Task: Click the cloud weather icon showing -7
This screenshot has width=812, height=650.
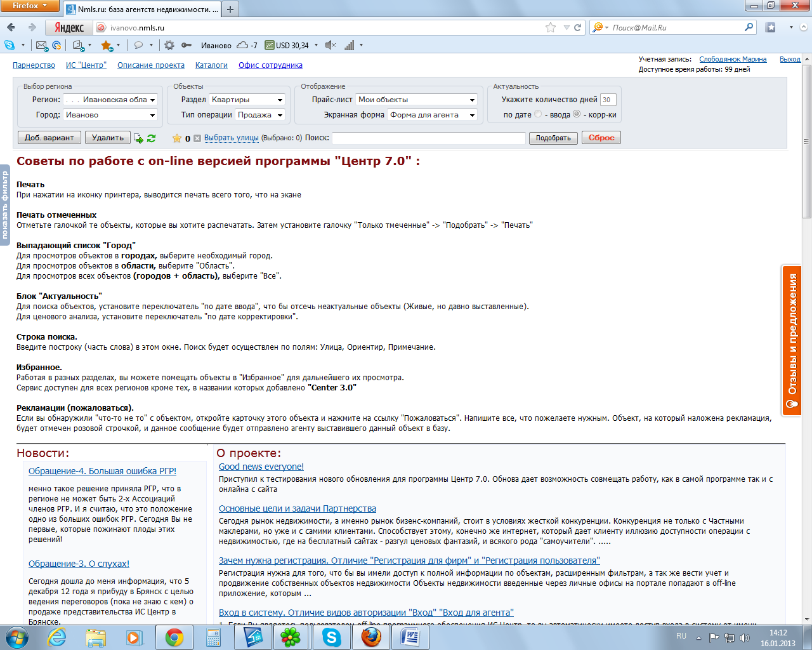Action: (242, 45)
